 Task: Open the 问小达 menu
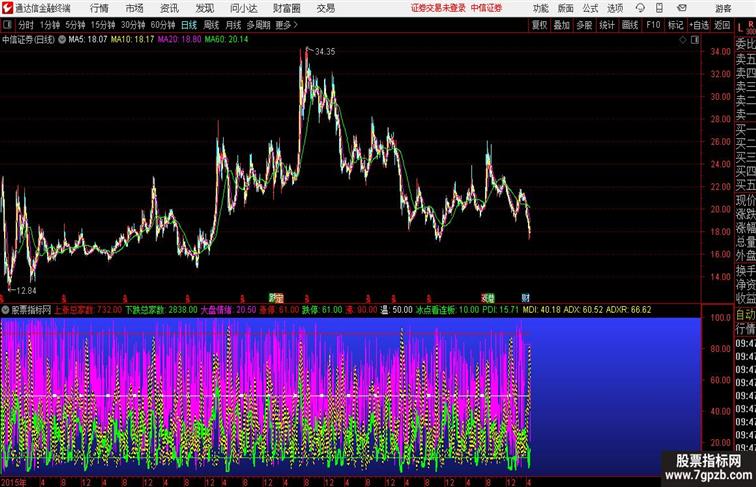point(244,8)
